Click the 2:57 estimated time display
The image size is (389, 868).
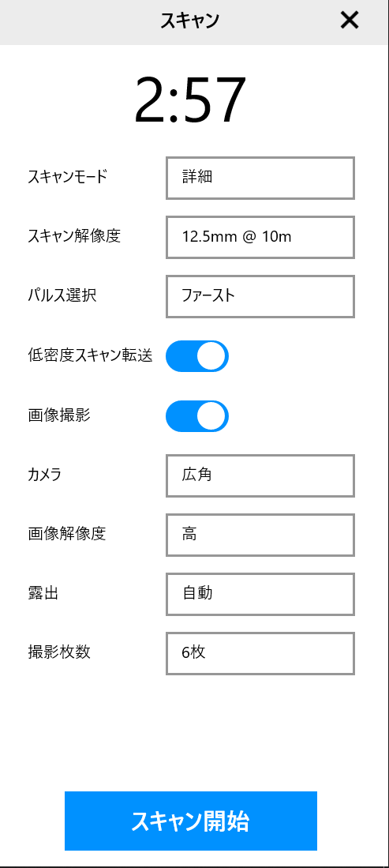190,101
